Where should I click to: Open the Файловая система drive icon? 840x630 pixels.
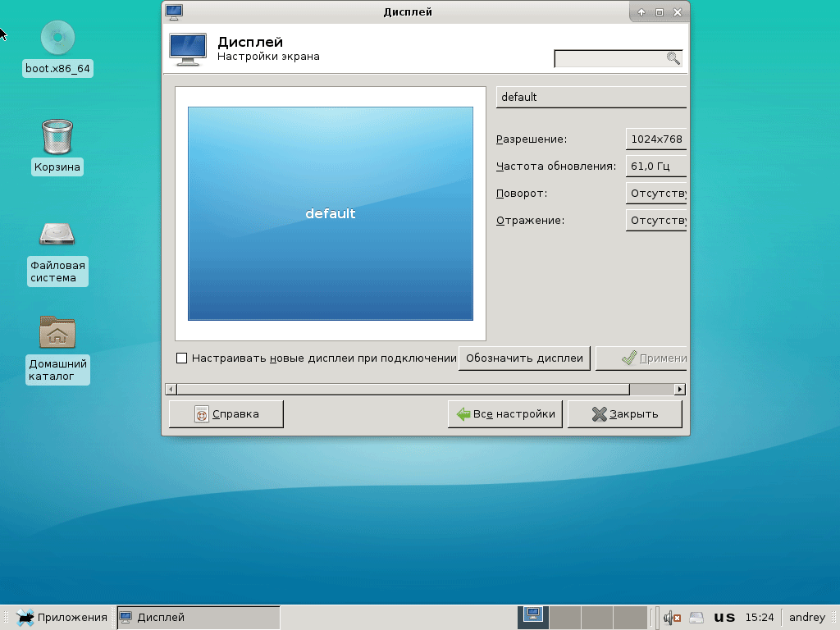point(57,234)
